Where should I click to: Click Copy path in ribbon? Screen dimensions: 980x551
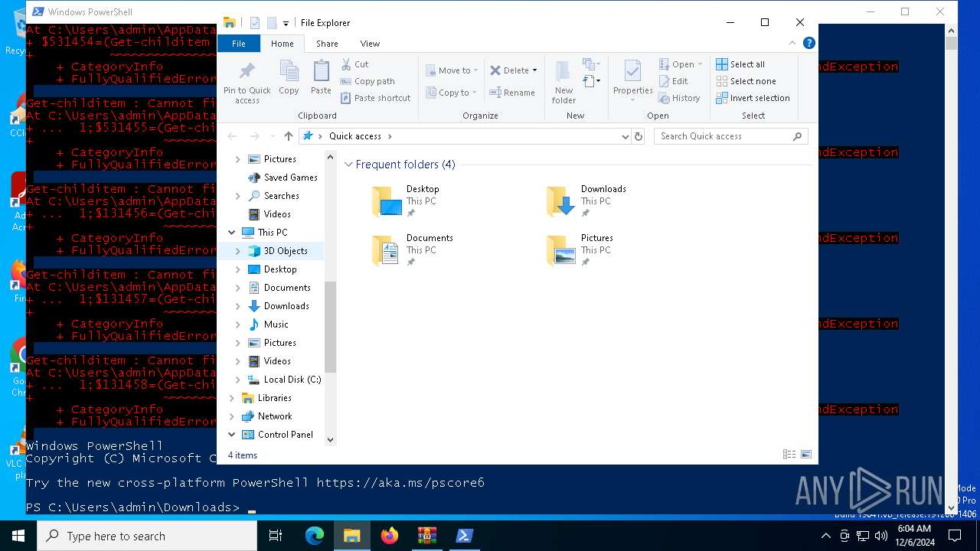coord(367,81)
